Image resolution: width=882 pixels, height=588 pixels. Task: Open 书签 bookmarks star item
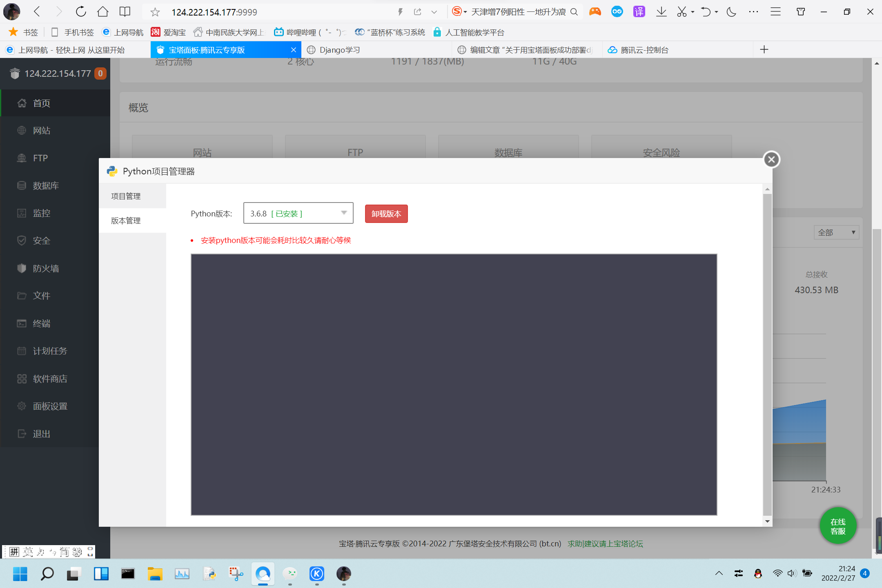[24, 32]
